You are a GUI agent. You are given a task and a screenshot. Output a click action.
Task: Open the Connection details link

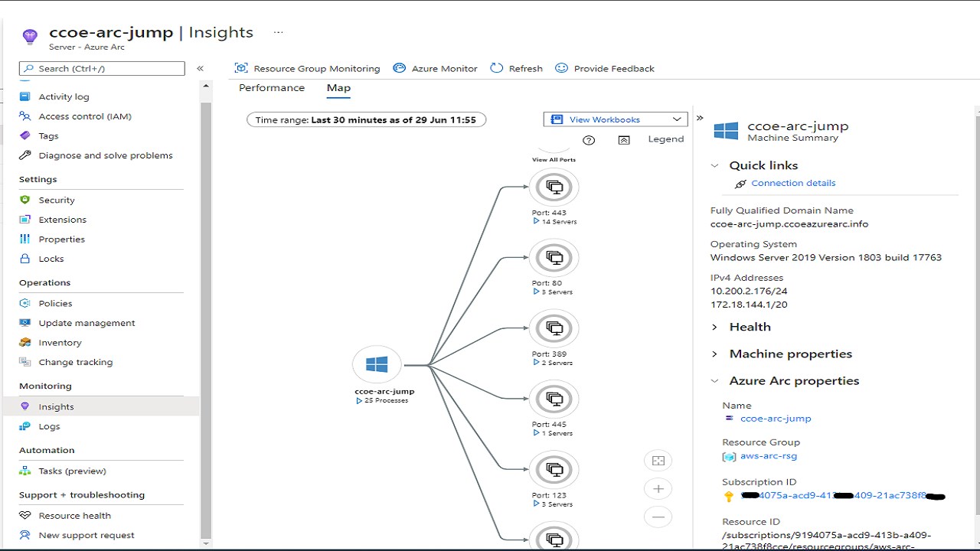(x=793, y=183)
